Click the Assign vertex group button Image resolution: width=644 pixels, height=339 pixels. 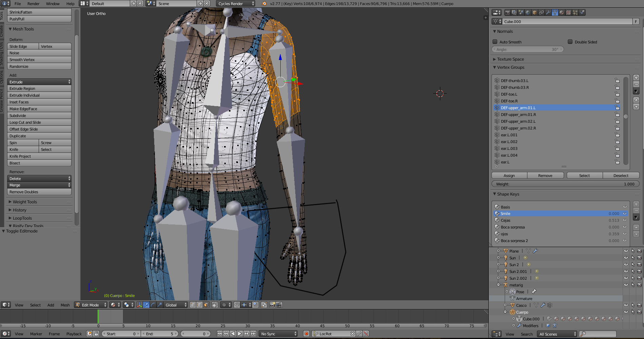509,176
